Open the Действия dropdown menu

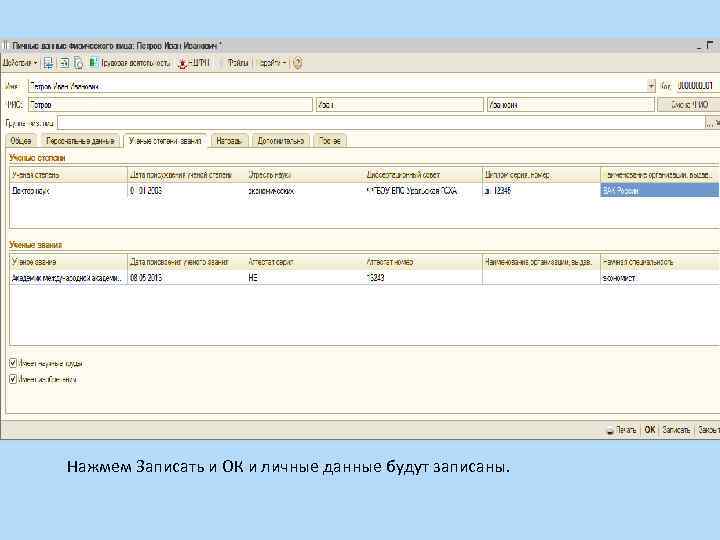point(20,63)
